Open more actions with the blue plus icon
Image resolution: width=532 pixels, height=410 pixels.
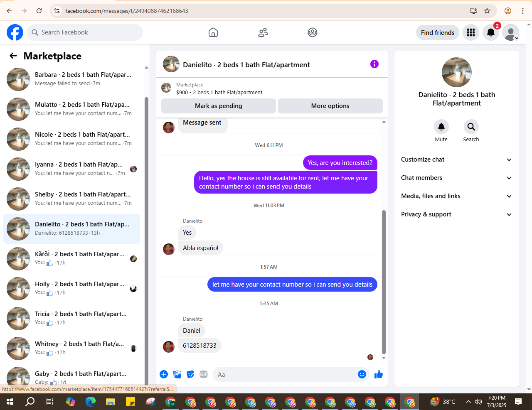pos(164,374)
